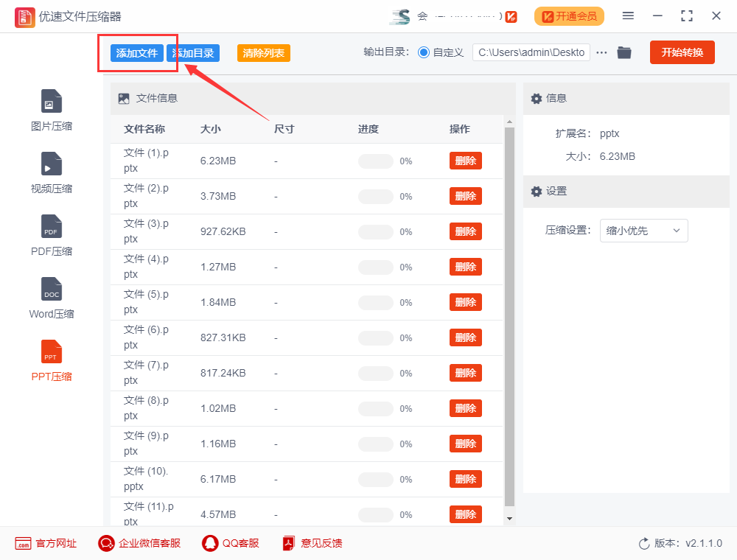Select file name 文件 (7).pptx
The height and width of the screenshot is (560, 737).
tap(146, 373)
